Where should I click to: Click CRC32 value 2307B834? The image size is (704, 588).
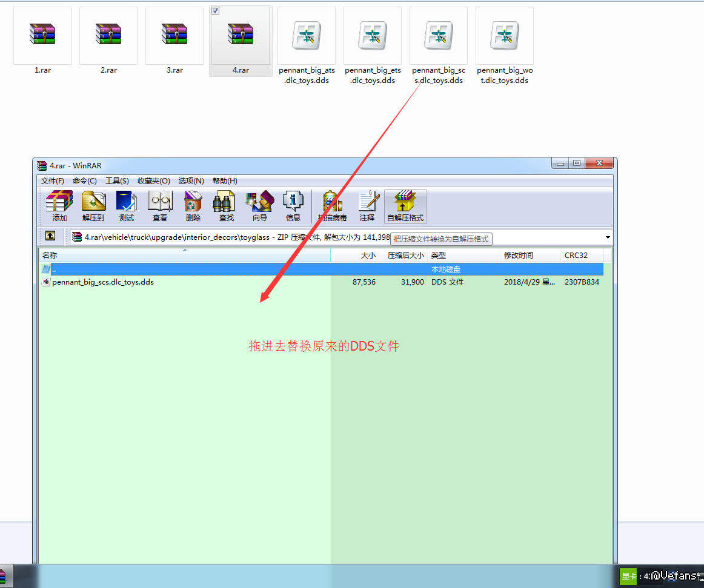click(582, 282)
